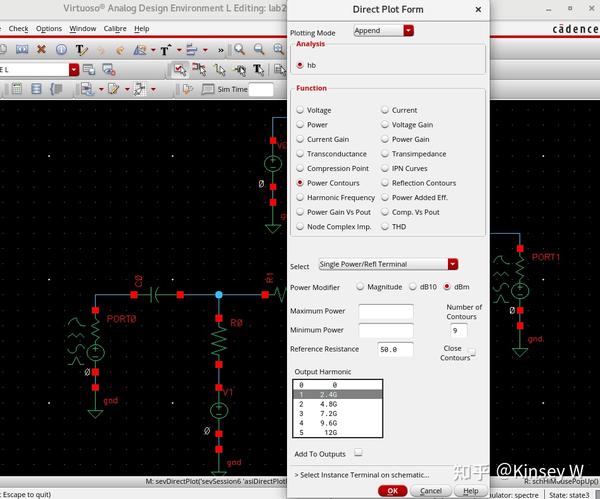Select output harmonic 2 at 4.8G
The width and height of the screenshot is (600, 499).
tap(338, 404)
